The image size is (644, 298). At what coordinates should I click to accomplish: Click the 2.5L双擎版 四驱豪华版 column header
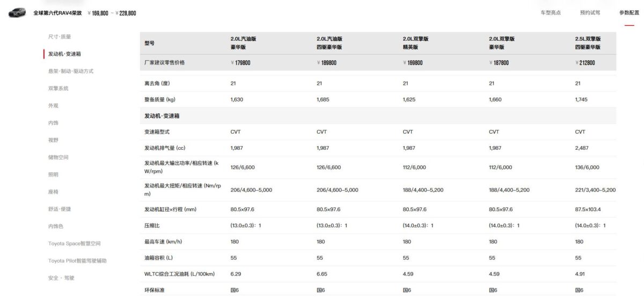click(x=588, y=43)
